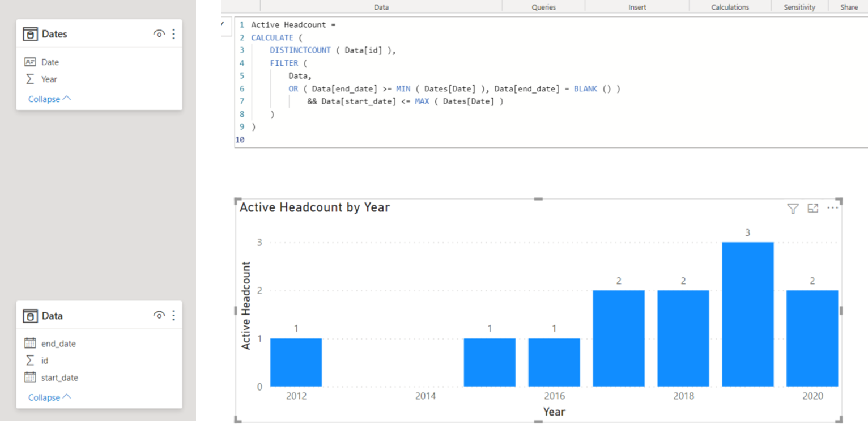Image resolution: width=868 pixels, height=445 pixels.
Task: Click the Year axis title
Action: click(x=554, y=412)
